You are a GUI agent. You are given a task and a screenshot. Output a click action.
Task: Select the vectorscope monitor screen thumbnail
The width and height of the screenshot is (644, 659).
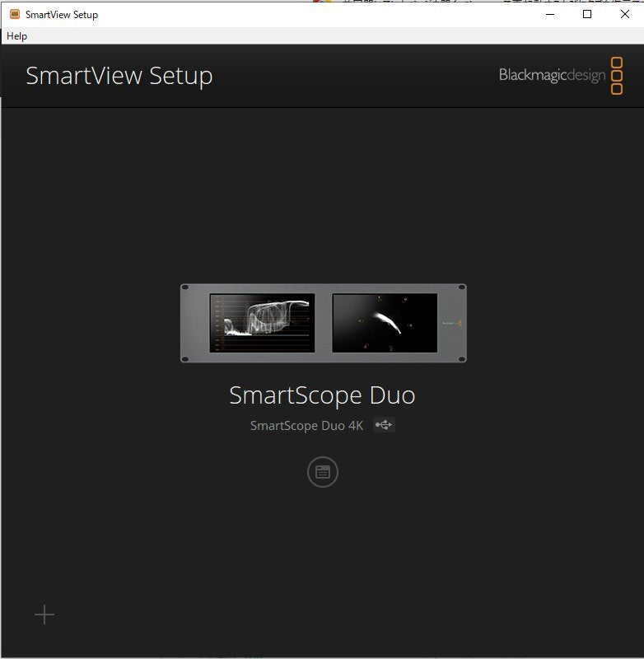(385, 323)
